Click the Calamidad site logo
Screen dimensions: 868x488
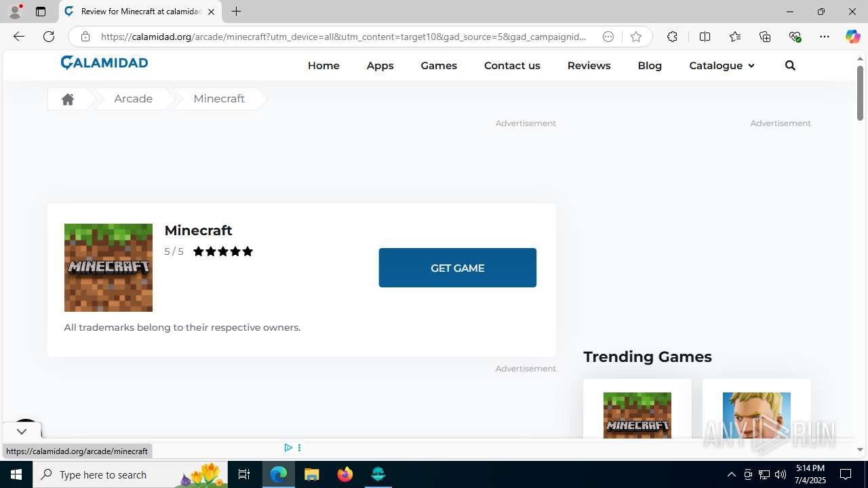click(x=104, y=63)
